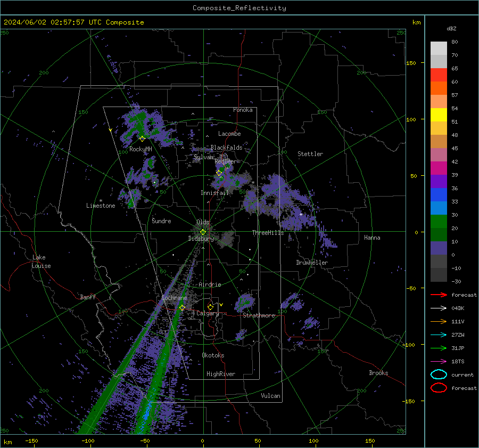
Task: Click the yellow diamond radar marker at Didsbury
Action: (203, 232)
